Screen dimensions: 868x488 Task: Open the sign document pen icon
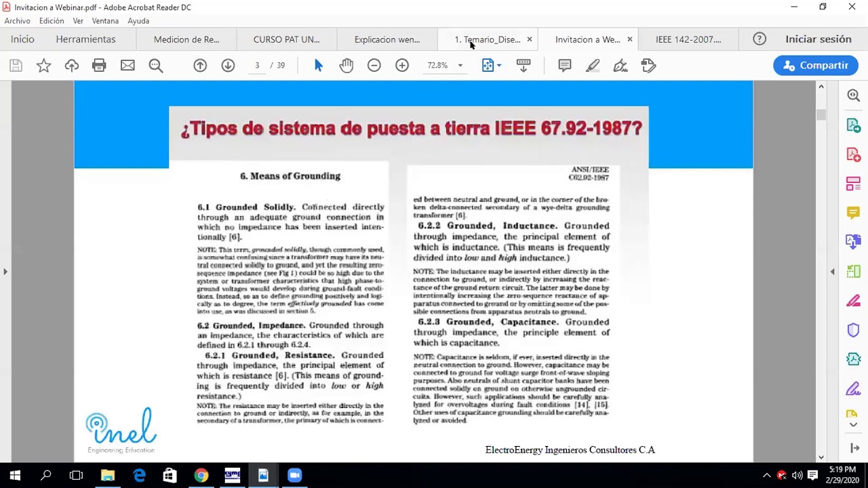[620, 66]
